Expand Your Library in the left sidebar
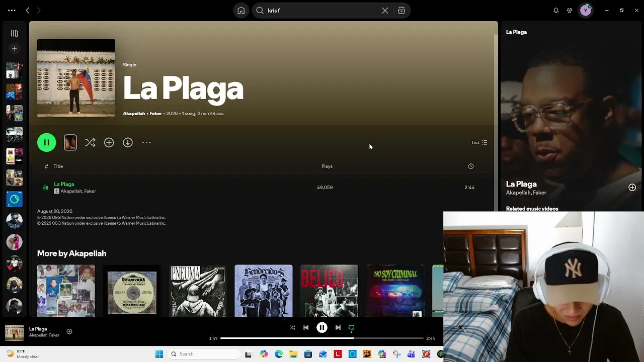Screen dimensions: 644x362 14,33
